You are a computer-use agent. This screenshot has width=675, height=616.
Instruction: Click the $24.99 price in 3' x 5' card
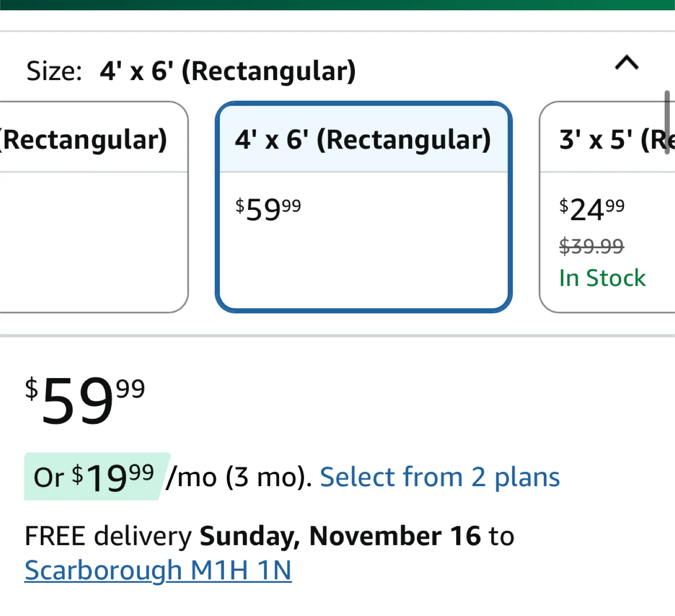[x=592, y=209]
